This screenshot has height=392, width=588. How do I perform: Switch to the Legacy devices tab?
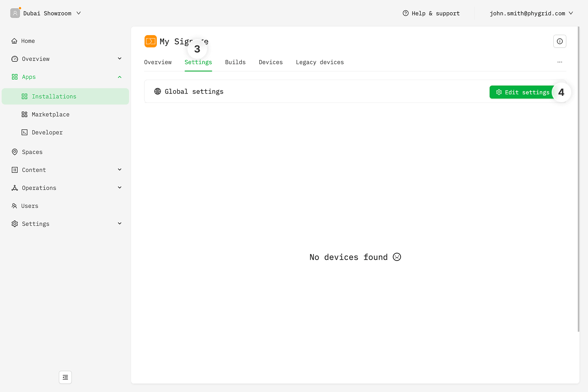[x=319, y=62]
